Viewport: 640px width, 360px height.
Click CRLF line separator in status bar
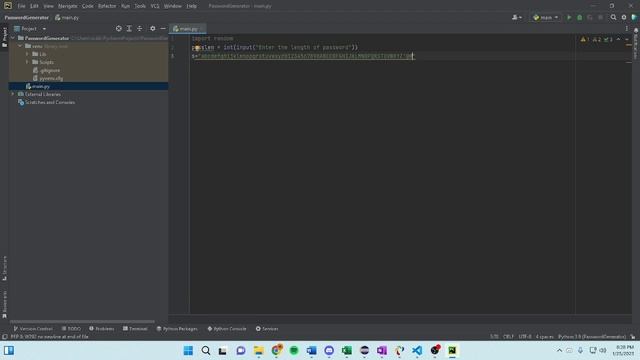508,337
